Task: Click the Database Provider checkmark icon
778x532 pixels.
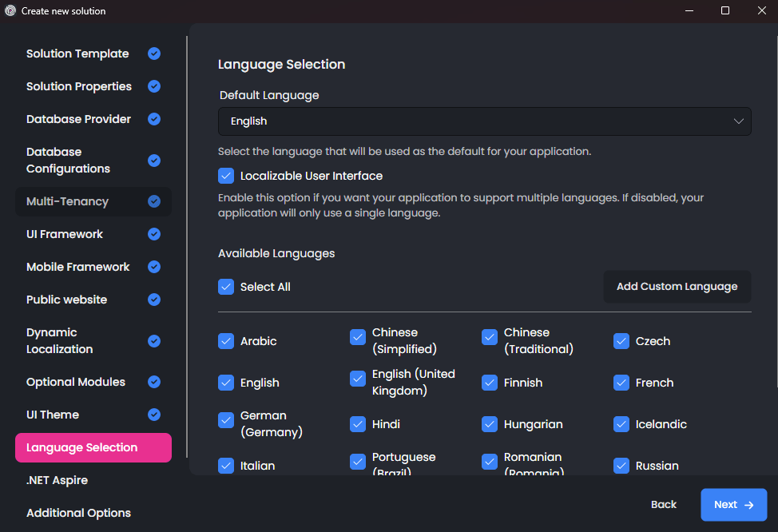Action: point(153,119)
